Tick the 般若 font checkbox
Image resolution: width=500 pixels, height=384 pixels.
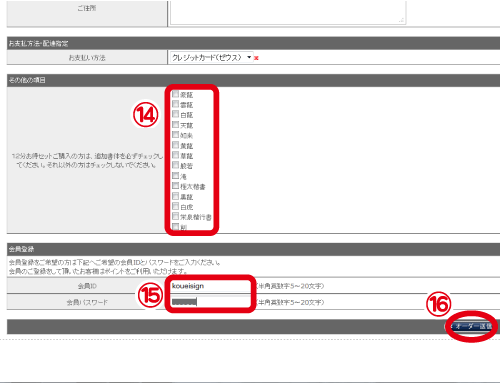[176, 165]
